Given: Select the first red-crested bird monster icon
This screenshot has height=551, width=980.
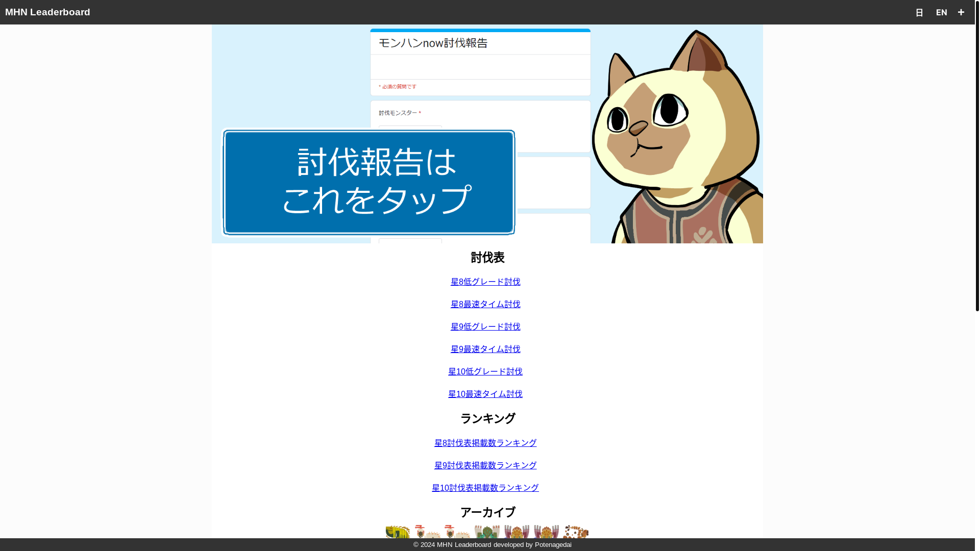Looking at the screenshot, I should 427,532.
